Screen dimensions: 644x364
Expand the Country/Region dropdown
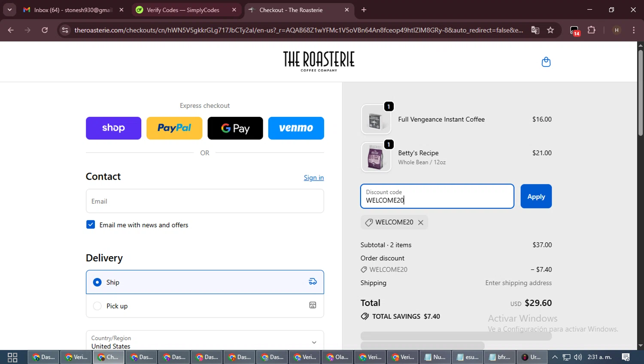coord(205,342)
